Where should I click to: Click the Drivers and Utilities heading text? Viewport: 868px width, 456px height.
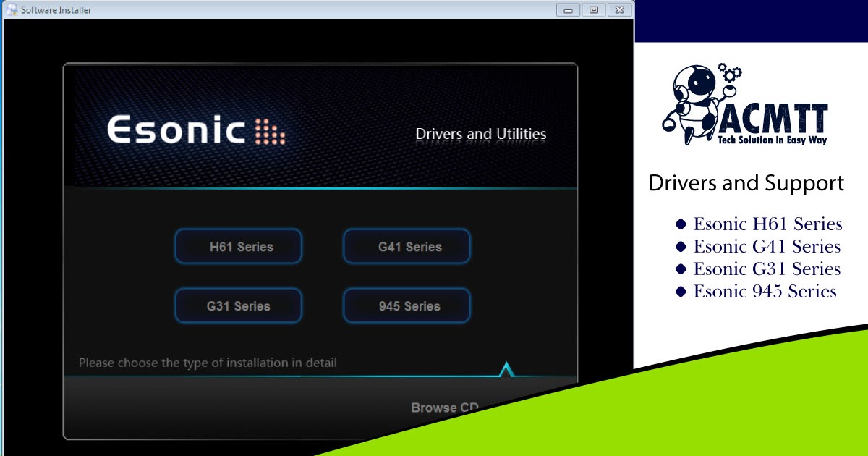[481, 134]
